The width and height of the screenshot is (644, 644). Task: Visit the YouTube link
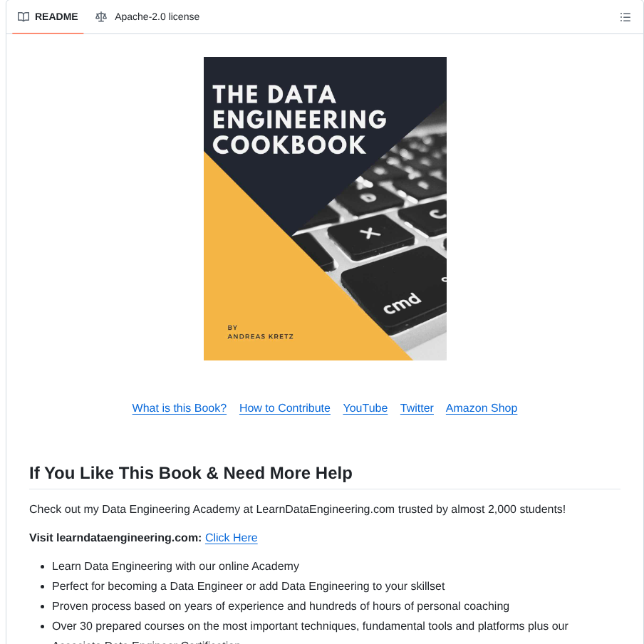(365, 408)
